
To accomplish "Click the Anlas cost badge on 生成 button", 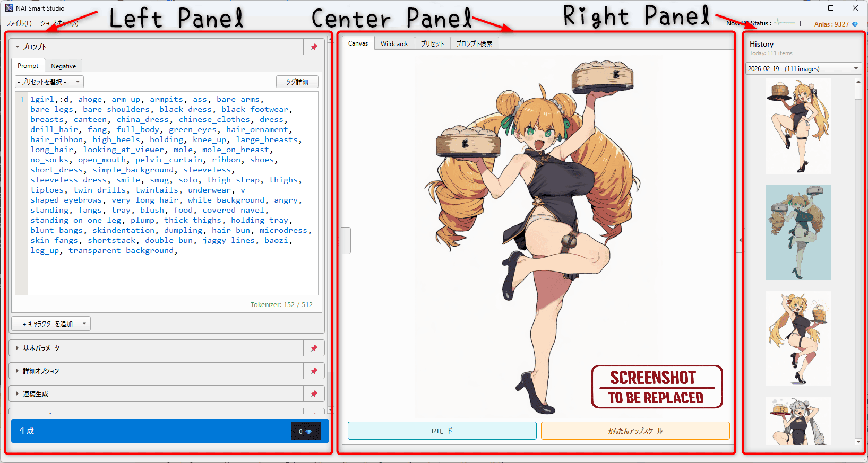I will [306, 431].
